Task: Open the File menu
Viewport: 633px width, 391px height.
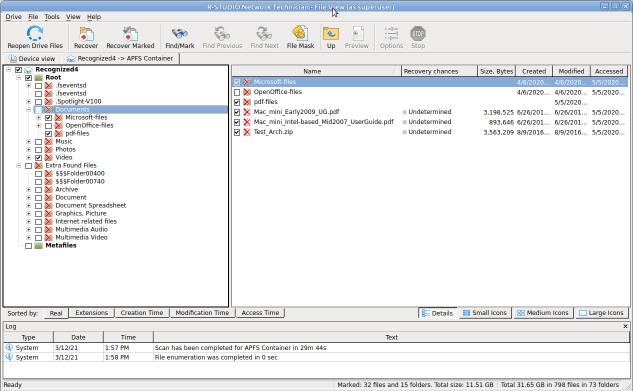Action: (33, 17)
